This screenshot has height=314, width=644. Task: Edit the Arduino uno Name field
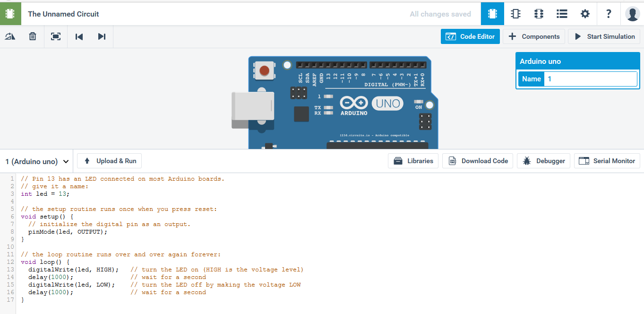[x=591, y=78]
